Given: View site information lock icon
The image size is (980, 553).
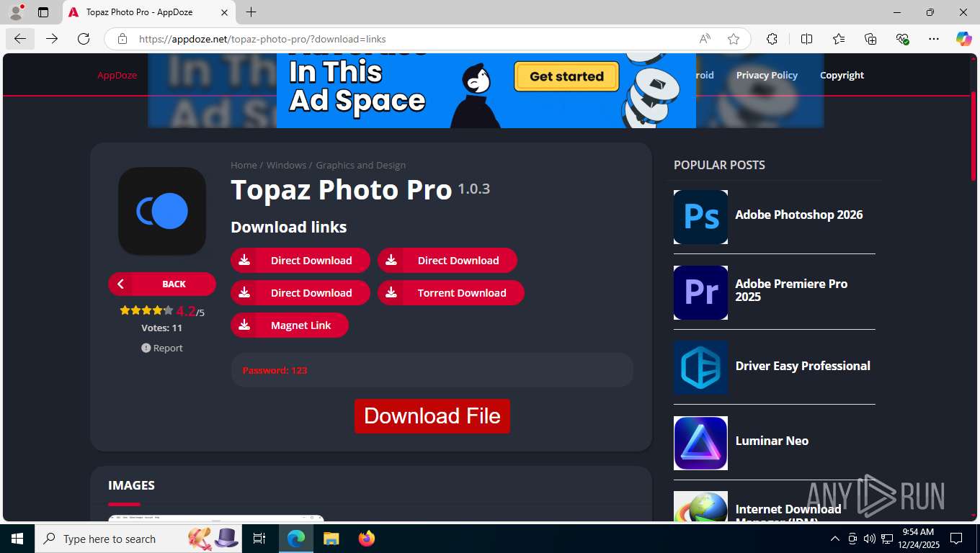Looking at the screenshot, I should tap(122, 39).
